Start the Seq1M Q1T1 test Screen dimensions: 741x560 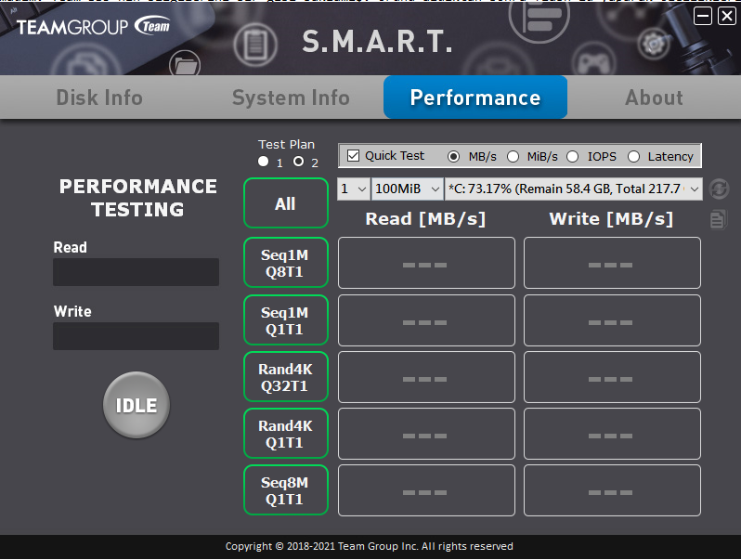coord(286,320)
